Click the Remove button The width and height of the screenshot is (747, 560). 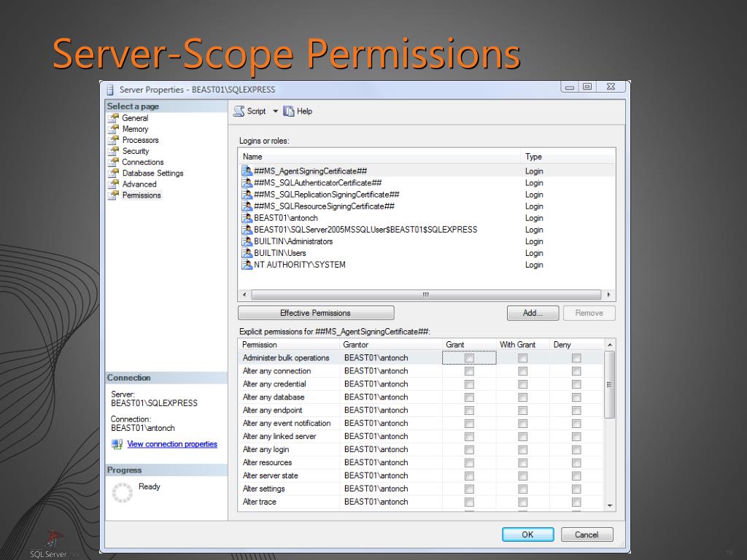(x=589, y=313)
